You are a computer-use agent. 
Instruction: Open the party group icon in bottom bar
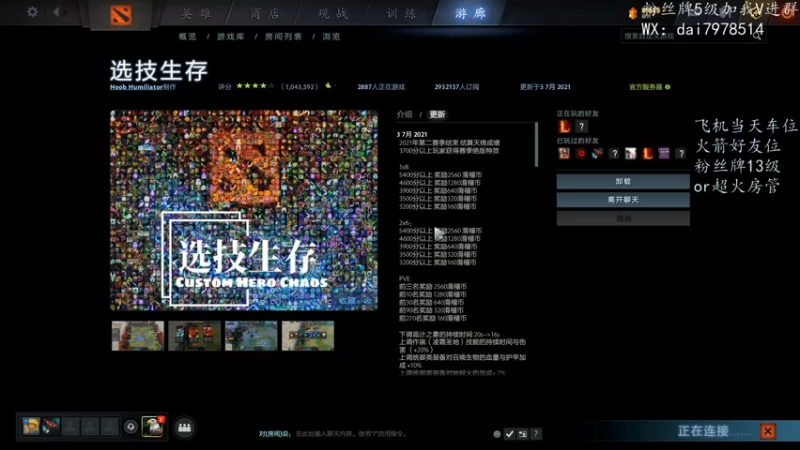click(x=184, y=428)
